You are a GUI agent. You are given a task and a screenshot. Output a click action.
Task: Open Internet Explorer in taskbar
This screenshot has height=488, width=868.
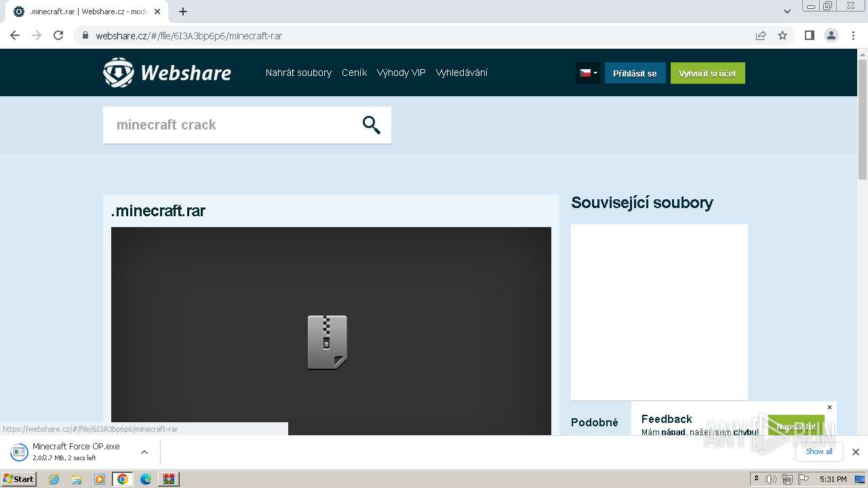click(54, 479)
